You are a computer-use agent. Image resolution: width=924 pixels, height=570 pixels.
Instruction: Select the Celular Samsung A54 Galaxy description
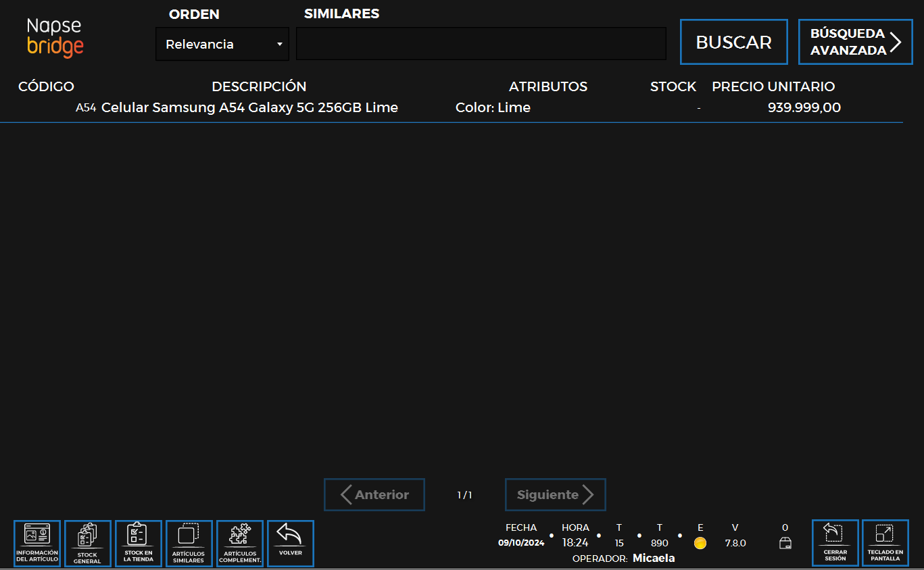pos(249,107)
